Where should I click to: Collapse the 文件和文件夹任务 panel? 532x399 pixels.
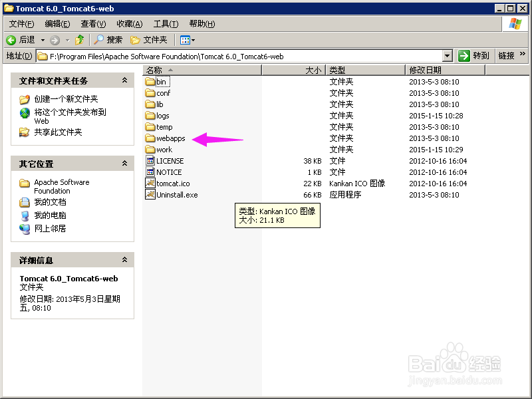coord(124,80)
